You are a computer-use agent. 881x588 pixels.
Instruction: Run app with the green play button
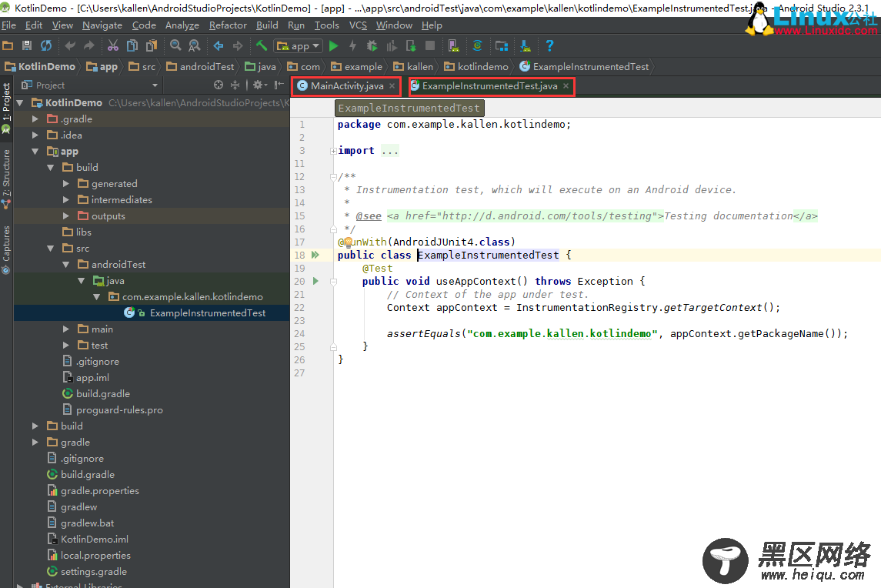334,45
